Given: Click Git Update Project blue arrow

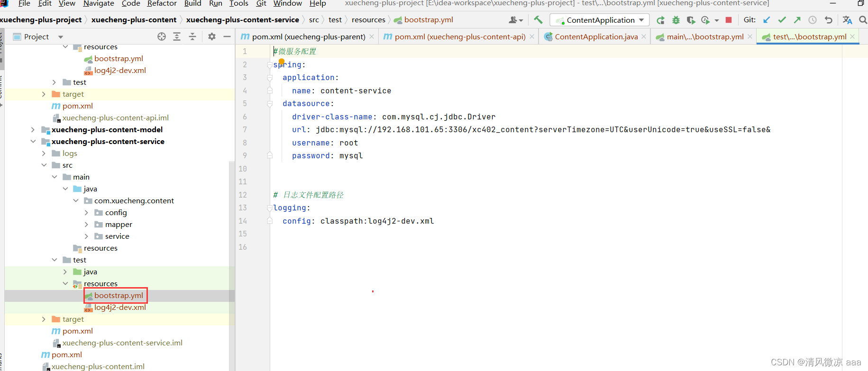Looking at the screenshot, I should click(767, 20).
